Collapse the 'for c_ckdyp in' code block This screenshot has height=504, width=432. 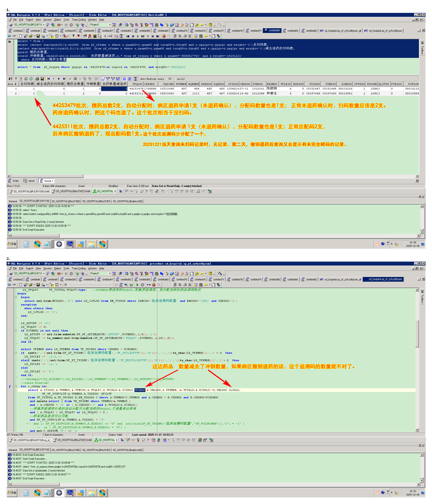(x=15, y=386)
